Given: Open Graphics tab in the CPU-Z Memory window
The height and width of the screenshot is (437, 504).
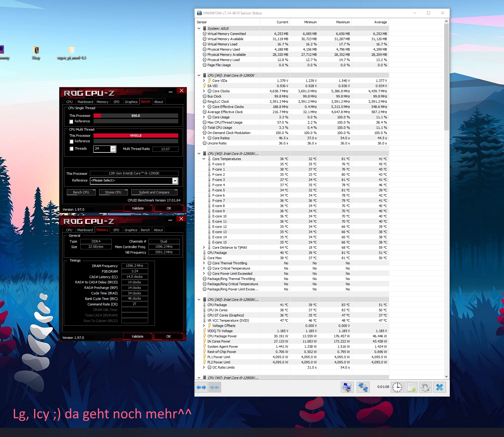Looking at the screenshot, I should [x=131, y=230].
